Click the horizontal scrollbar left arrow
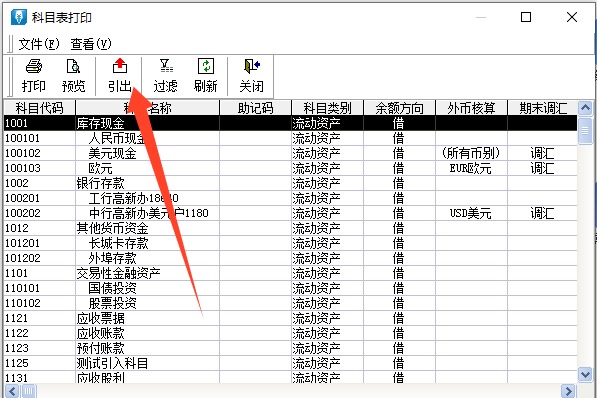Image resolution: width=597 pixels, height=398 pixels. 12,391
